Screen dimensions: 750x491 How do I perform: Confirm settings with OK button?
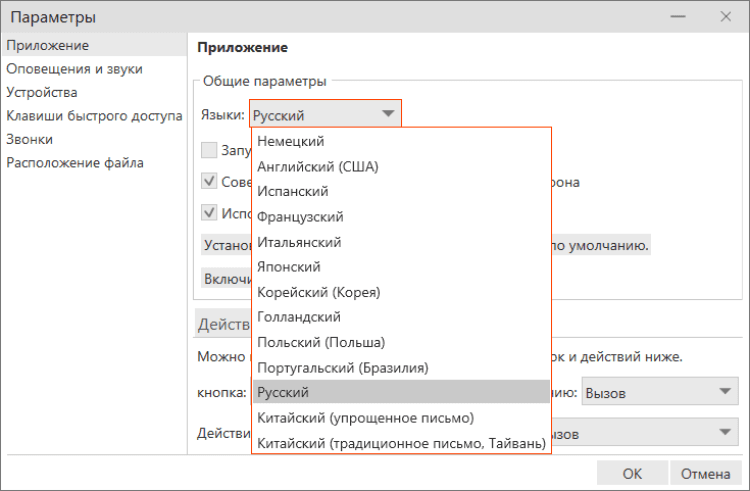click(632, 473)
